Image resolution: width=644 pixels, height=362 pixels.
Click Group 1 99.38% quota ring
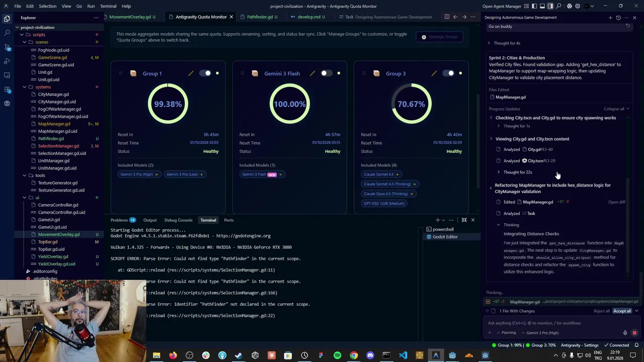(x=168, y=104)
